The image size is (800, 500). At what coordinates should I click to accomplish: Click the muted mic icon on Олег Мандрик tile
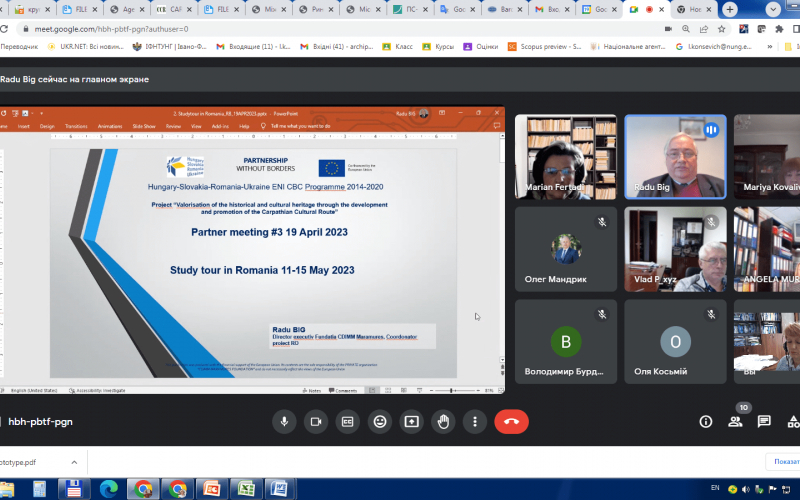[602, 222]
